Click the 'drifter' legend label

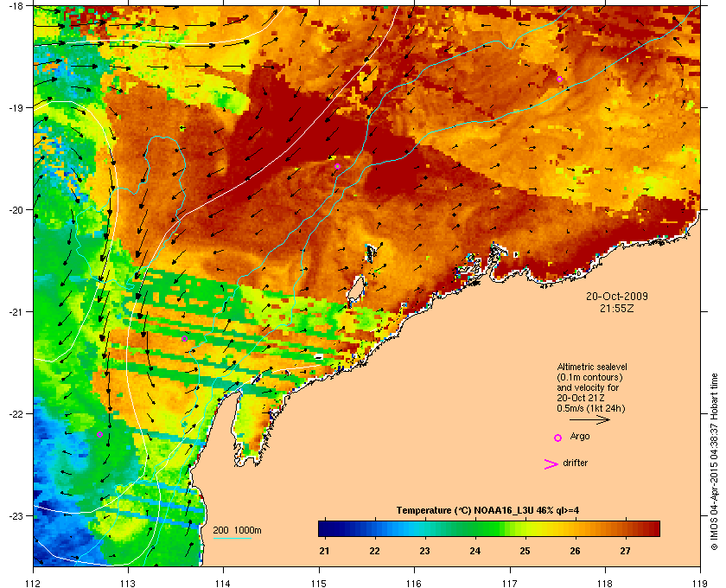575,463
